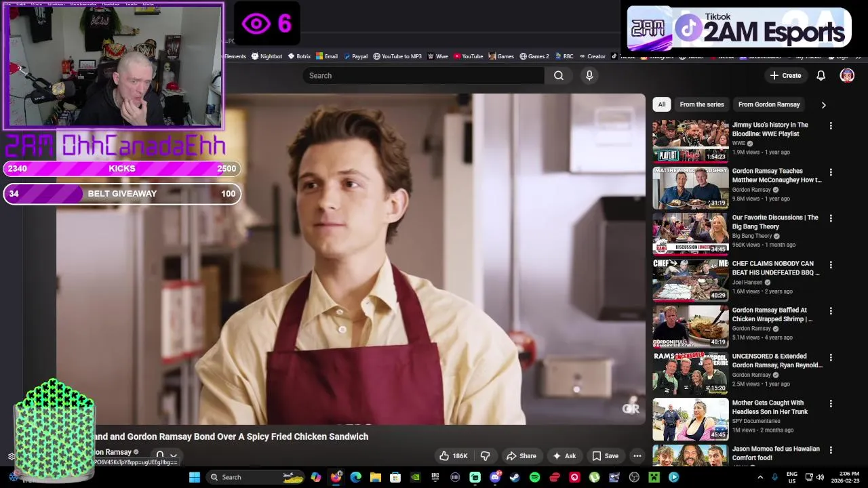Open the YouTube account avatar menu
Viewport: 868px width, 488px height.
(847, 76)
